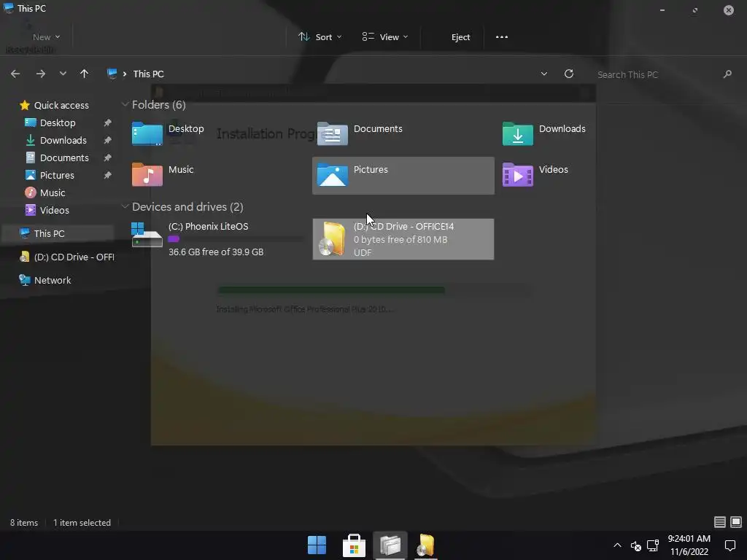The width and height of the screenshot is (747, 560).
Task: Open the Sort menu
Action: (320, 36)
